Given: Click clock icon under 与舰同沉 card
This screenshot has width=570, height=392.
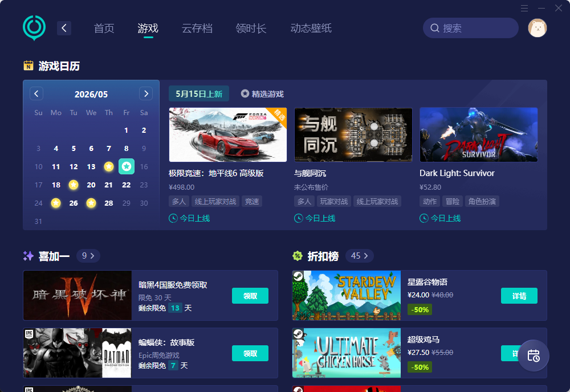Looking at the screenshot, I should pyautogui.click(x=299, y=218).
